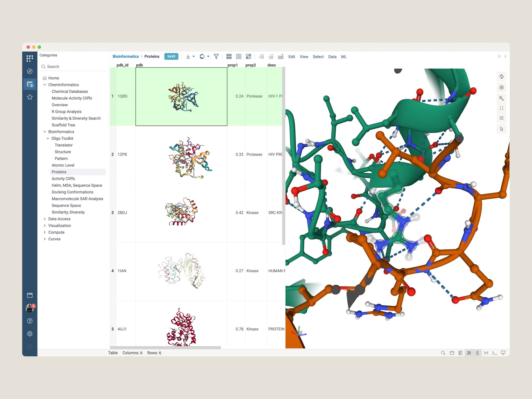
Task: Click the table horizontal scrollbar
Action: click(165, 347)
